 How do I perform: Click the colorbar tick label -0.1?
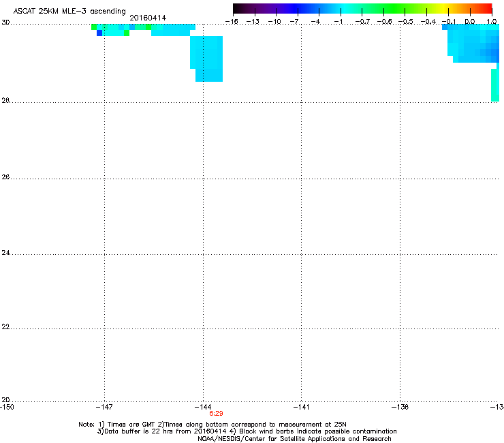pos(449,22)
